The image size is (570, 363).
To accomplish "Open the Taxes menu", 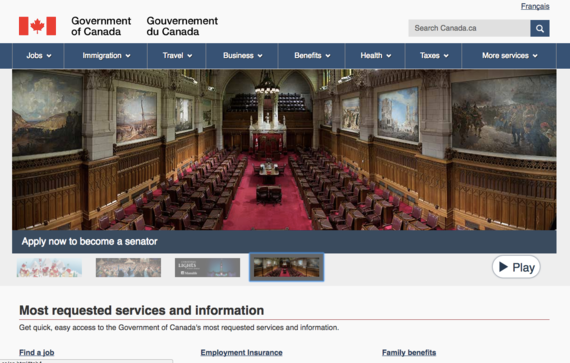I will click(x=434, y=56).
